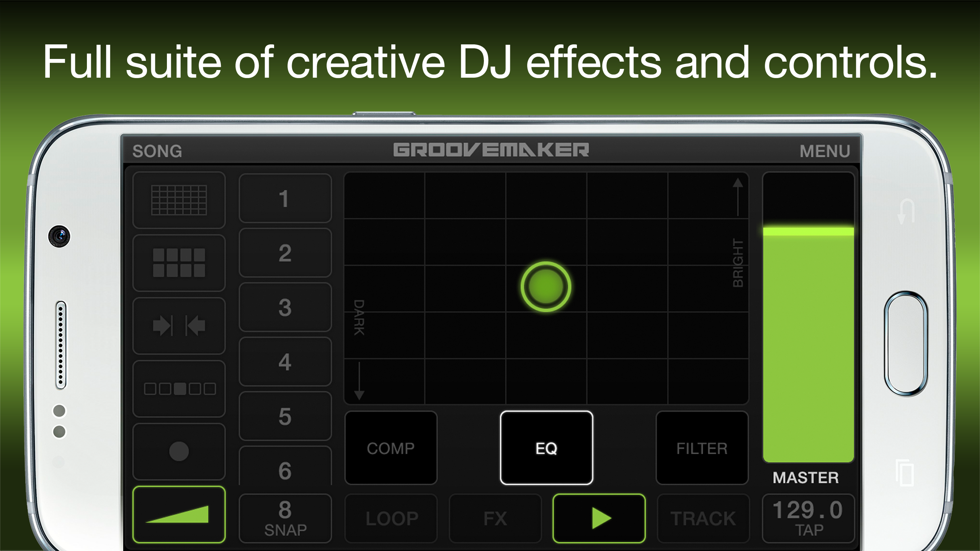Click the GROOVEMAKER title logo
Screen dimensions: 980x551
(x=491, y=150)
